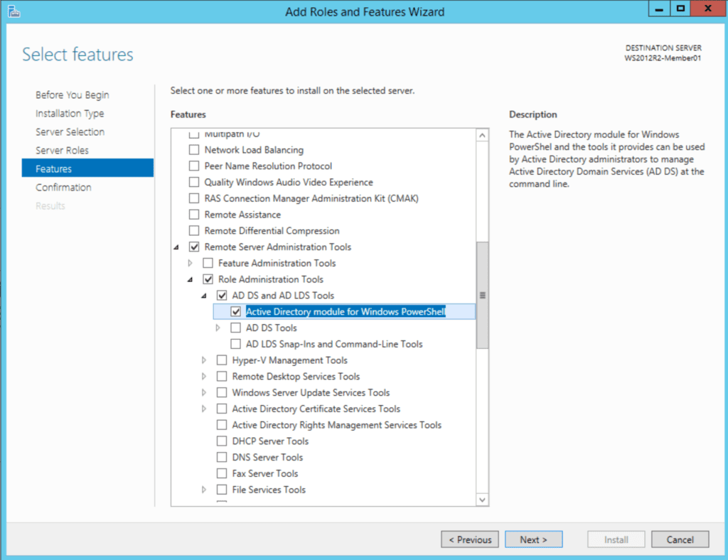Click the scrollbar up arrow
728x560 pixels.
[482, 134]
